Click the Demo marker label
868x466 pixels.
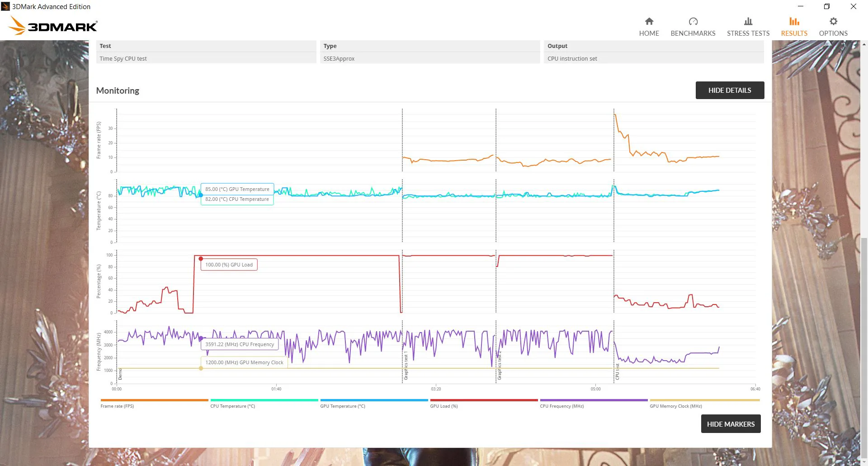coord(120,374)
